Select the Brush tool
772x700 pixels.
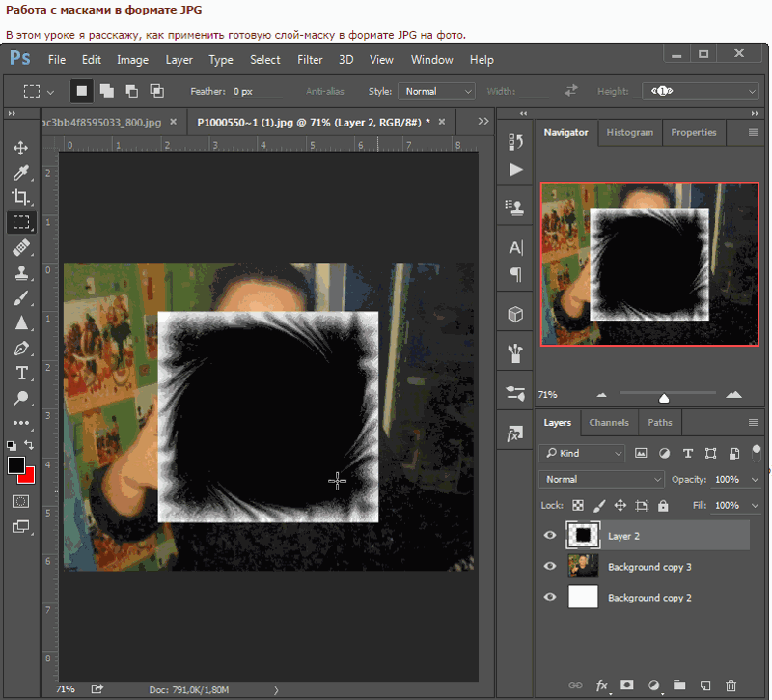point(20,298)
